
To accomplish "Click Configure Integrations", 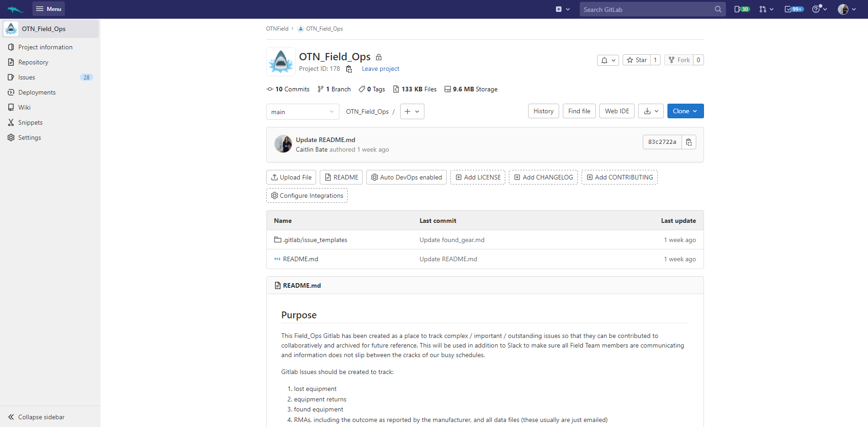I will point(307,195).
